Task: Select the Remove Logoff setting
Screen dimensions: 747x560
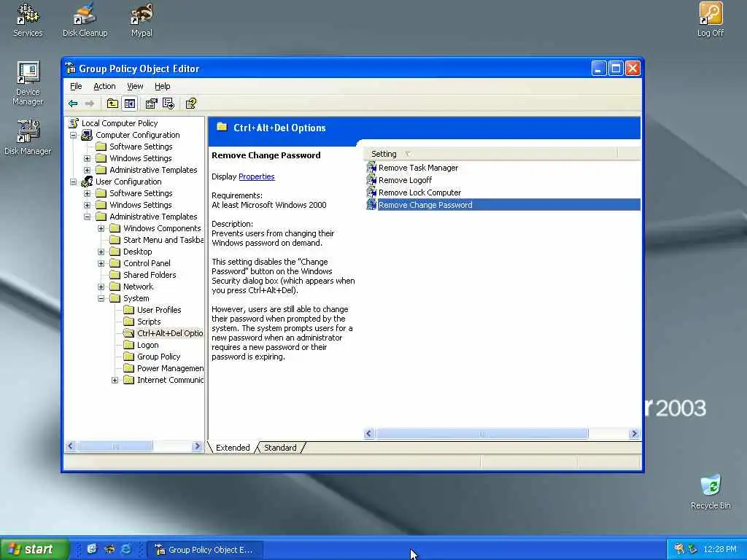Action: (405, 180)
